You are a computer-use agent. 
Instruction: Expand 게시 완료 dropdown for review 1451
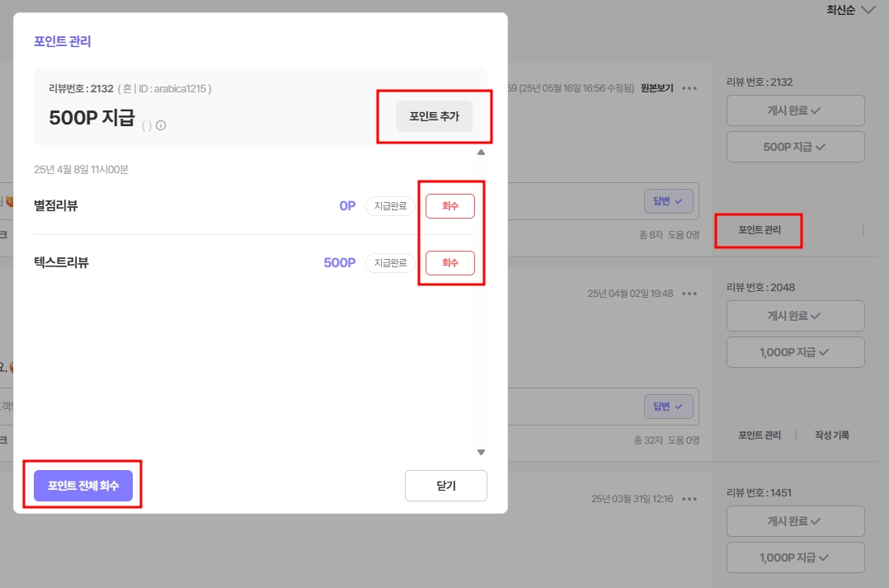tap(796, 521)
